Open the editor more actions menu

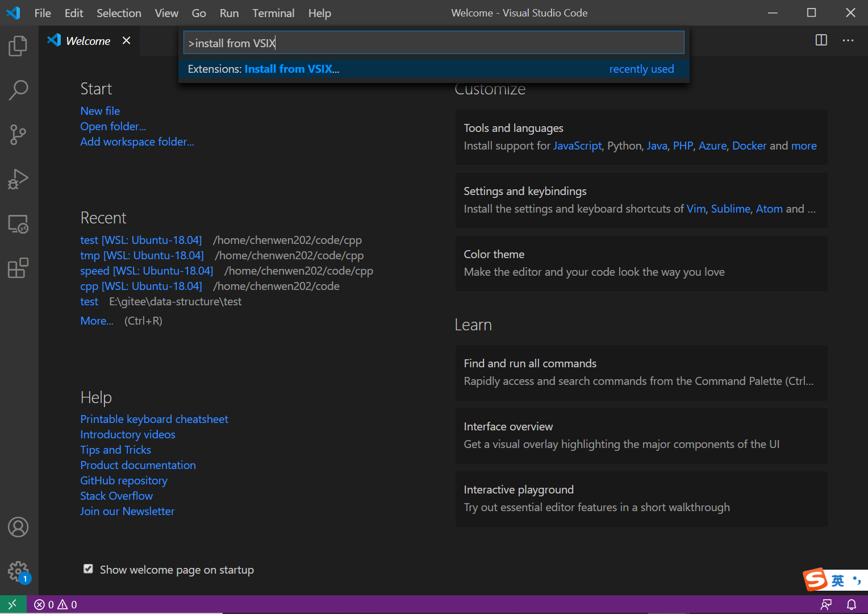(848, 40)
